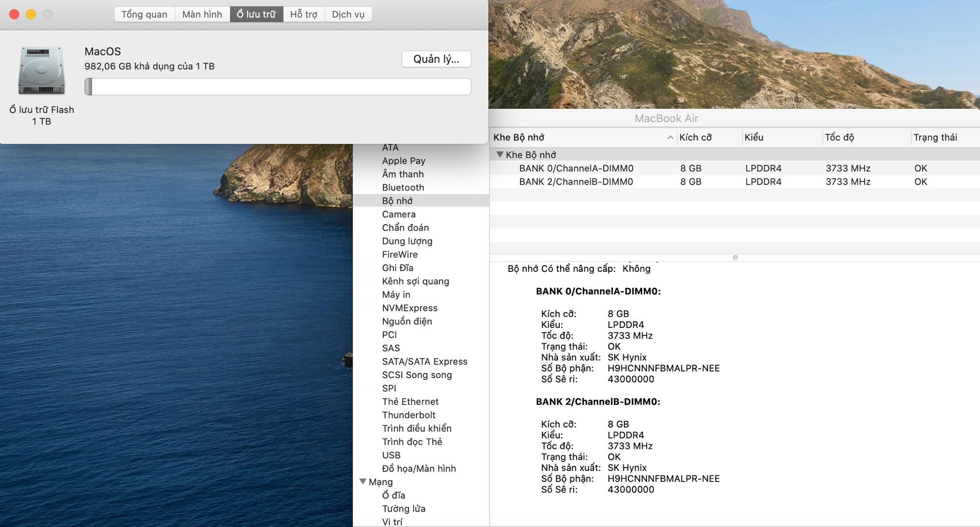Select Đồ họa/Màn hình sidebar item
The image size is (980, 527).
click(x=419, y=469)
